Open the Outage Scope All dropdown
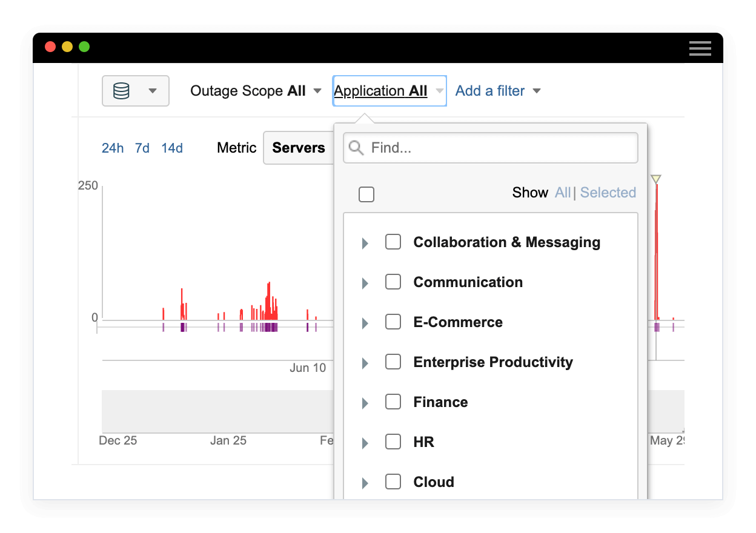This screenshot has height=533, width=756. pos(256,91)
